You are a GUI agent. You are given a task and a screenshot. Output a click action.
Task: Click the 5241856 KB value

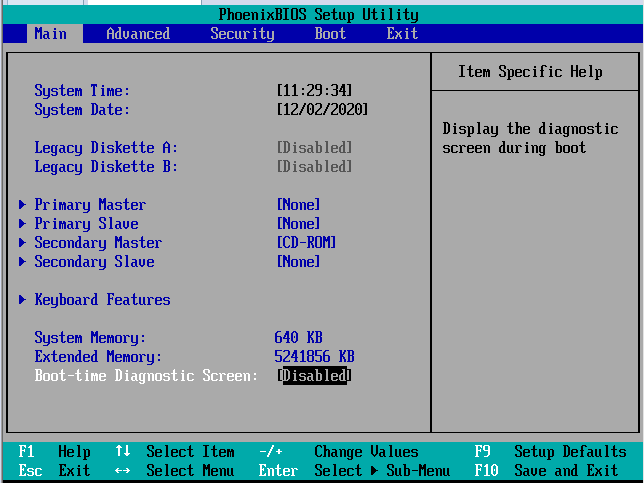click(x=314, y=356)
